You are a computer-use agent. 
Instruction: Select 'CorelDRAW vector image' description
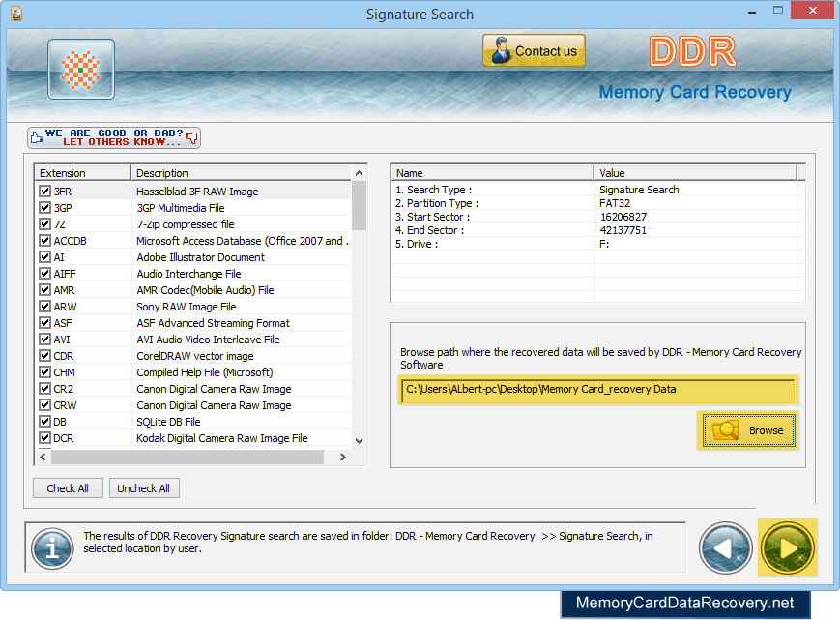[195, 356]
